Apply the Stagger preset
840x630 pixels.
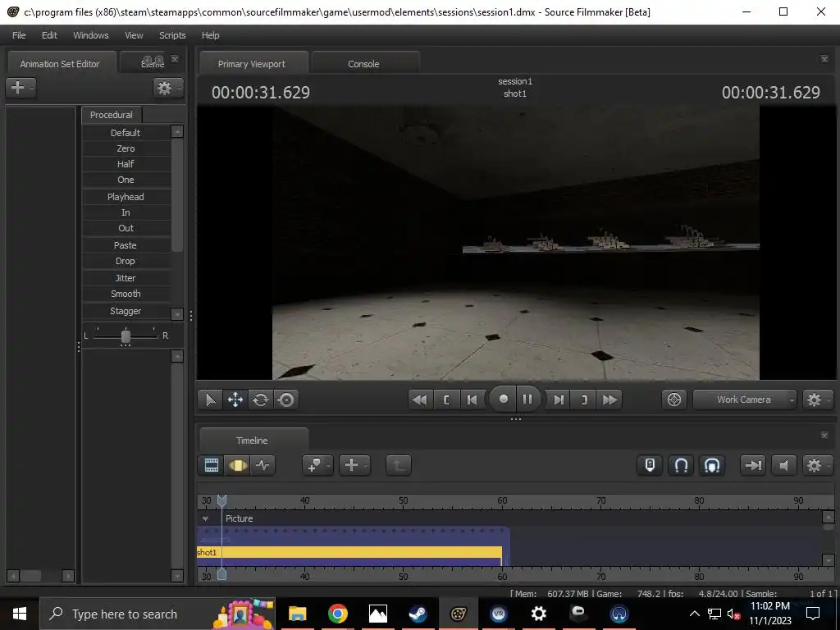coord(126,311)
